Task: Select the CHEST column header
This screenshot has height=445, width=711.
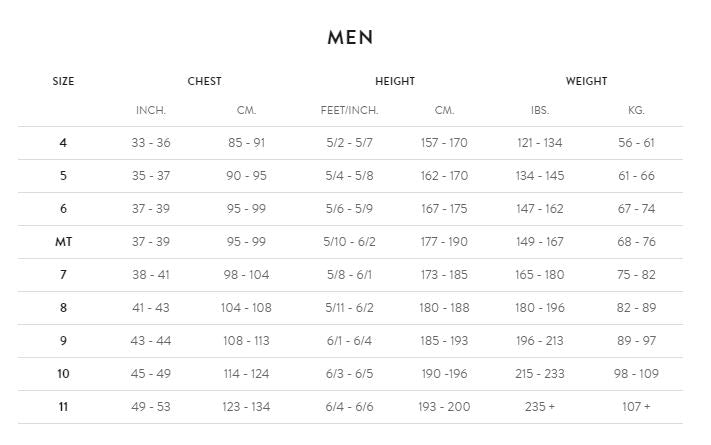Action: pos(204,81)
